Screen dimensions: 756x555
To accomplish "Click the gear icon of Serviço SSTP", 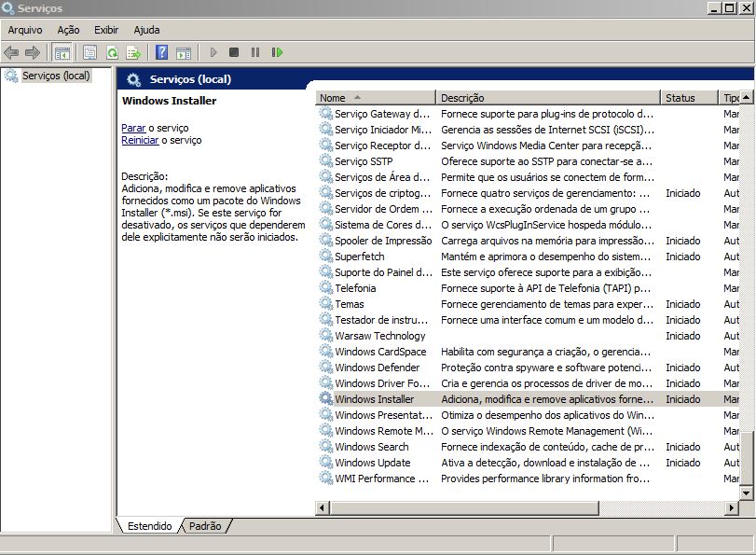I will 326,160.
